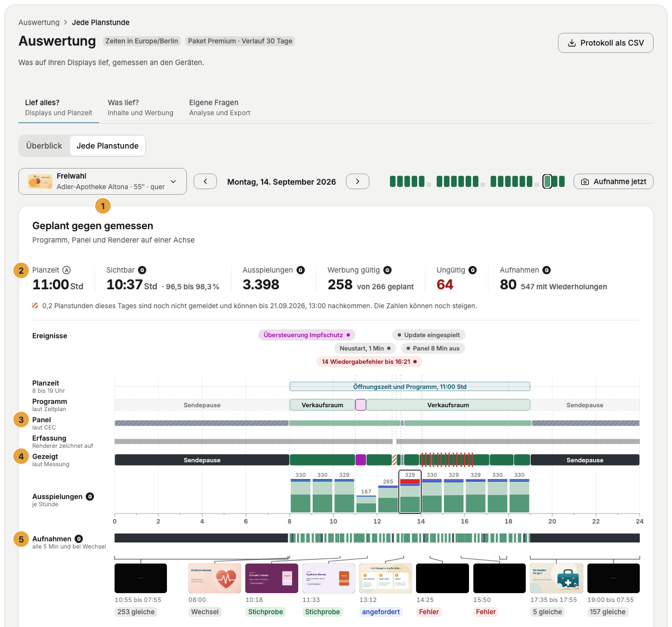Click the info icon next to Ungültig
The height and width of the screenshot is (627, 672).
[473, 270]
